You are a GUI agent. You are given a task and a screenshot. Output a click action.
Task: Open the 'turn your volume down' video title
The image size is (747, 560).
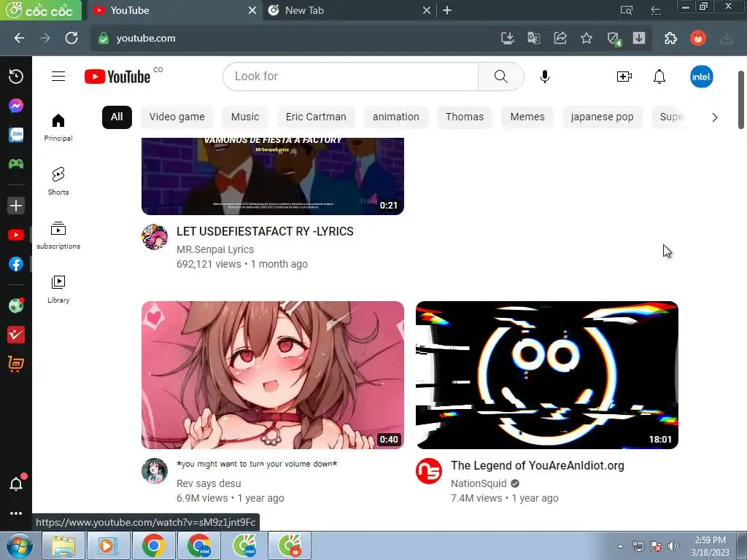[257, 464]
